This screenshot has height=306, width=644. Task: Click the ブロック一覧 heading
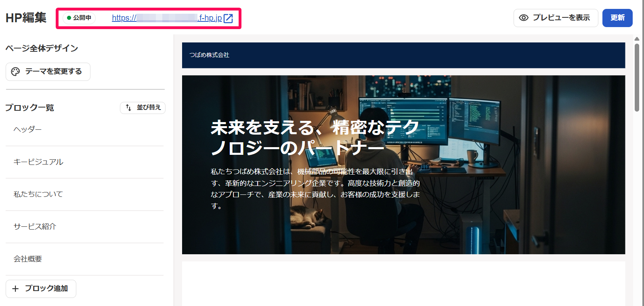pyautogui.click(x=29, y=108)
